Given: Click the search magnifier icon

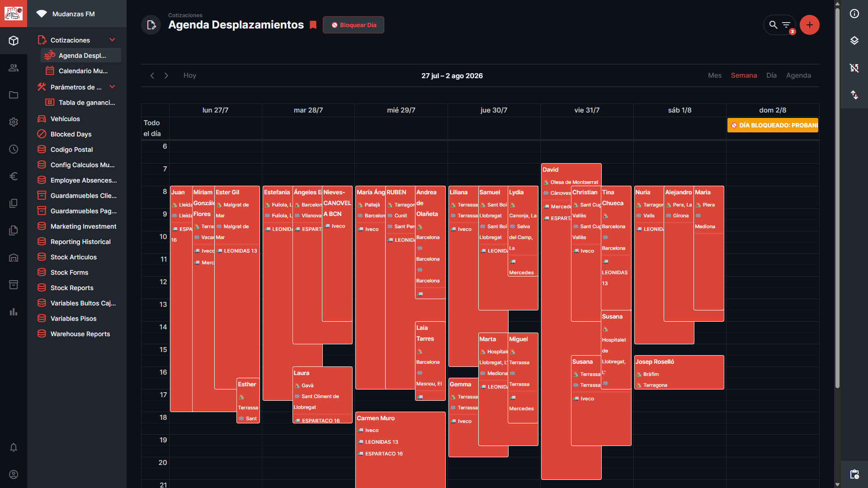Looking at the screenshot, I should pyautogui.click(x=774, y=25).
